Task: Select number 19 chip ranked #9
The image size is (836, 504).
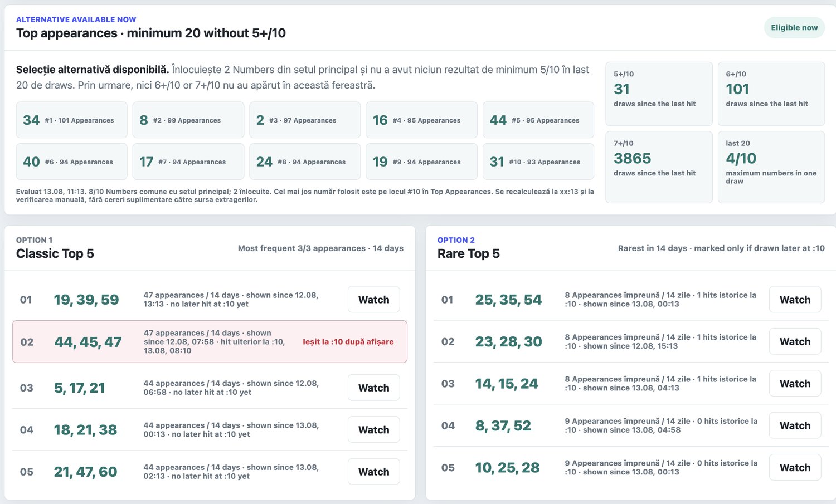Action: click(422, 162)
